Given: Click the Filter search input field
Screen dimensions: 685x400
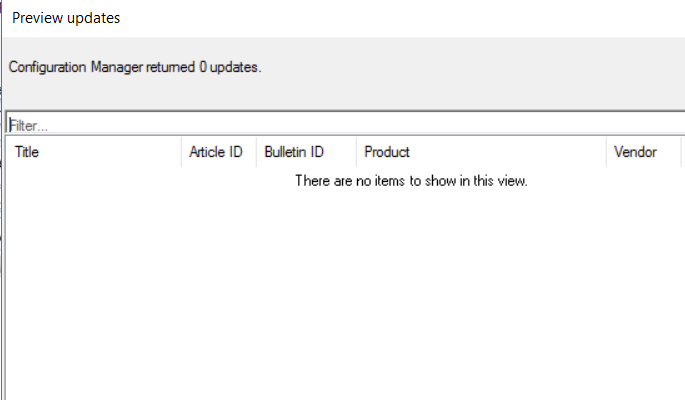Looking at the screenshot, I should tap(346, 125).
